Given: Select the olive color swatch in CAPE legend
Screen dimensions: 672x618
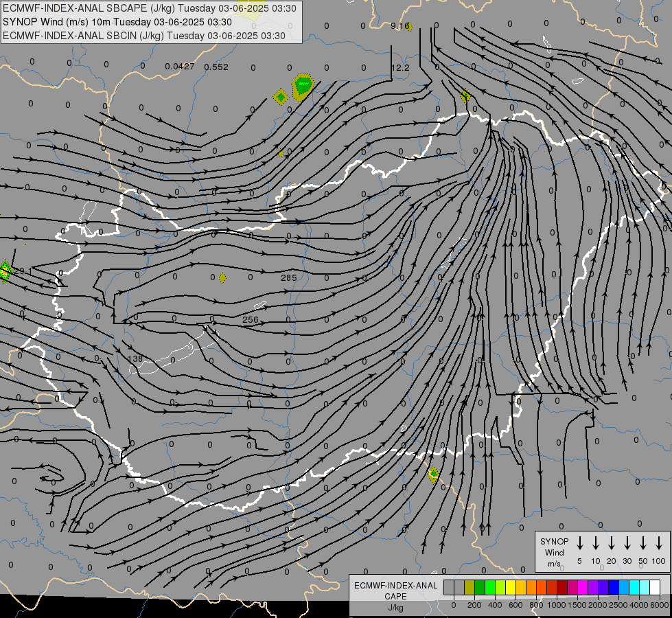Looking at the screenshot, I should coord(470,588).
